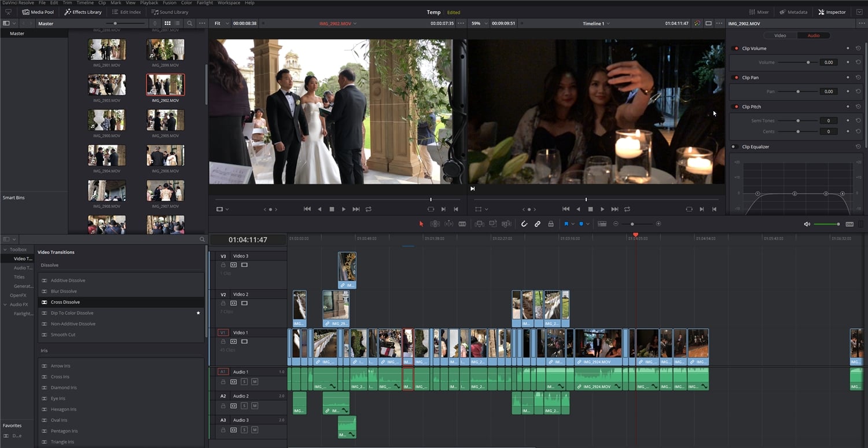Viewport: 868px width, 448px height.
Task: Lock the Video 3 track
Action: click(x=223, y=265)
